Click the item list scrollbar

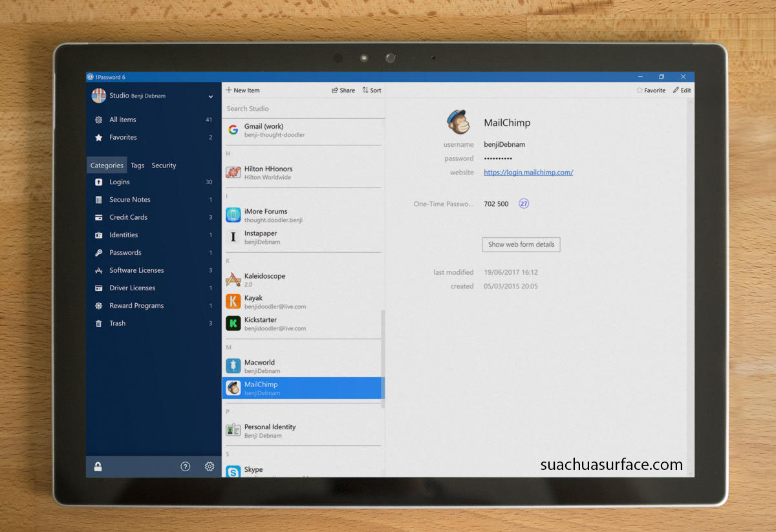tap(382, 359)
